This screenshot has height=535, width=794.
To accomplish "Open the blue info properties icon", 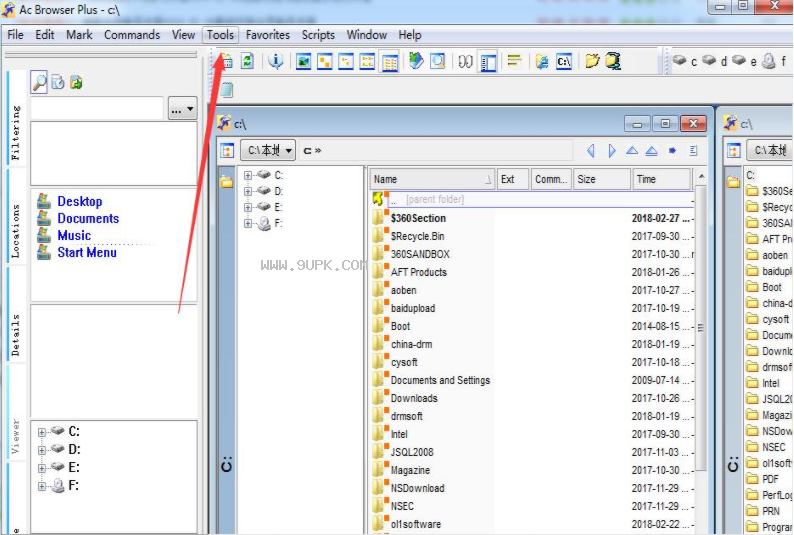I will coord(276,61).
